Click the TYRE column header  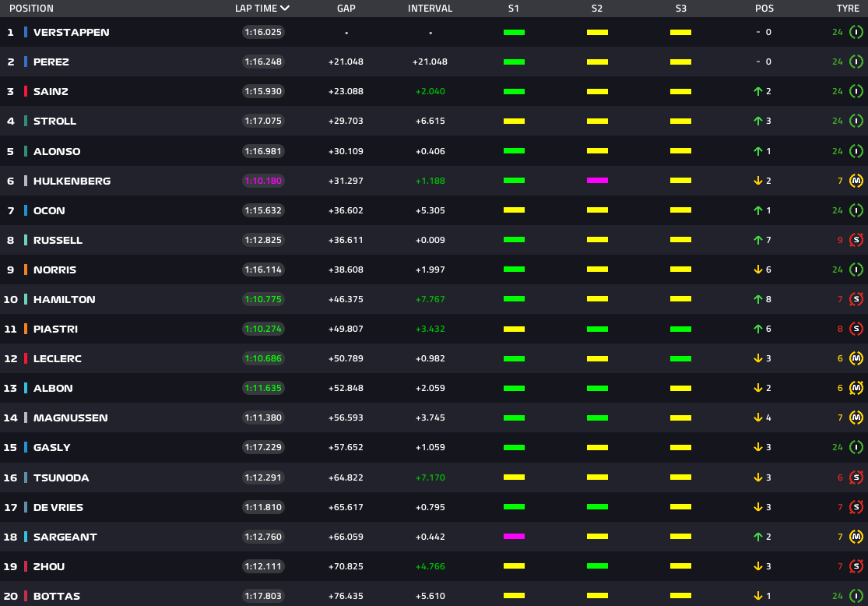(x=848, y=9)
